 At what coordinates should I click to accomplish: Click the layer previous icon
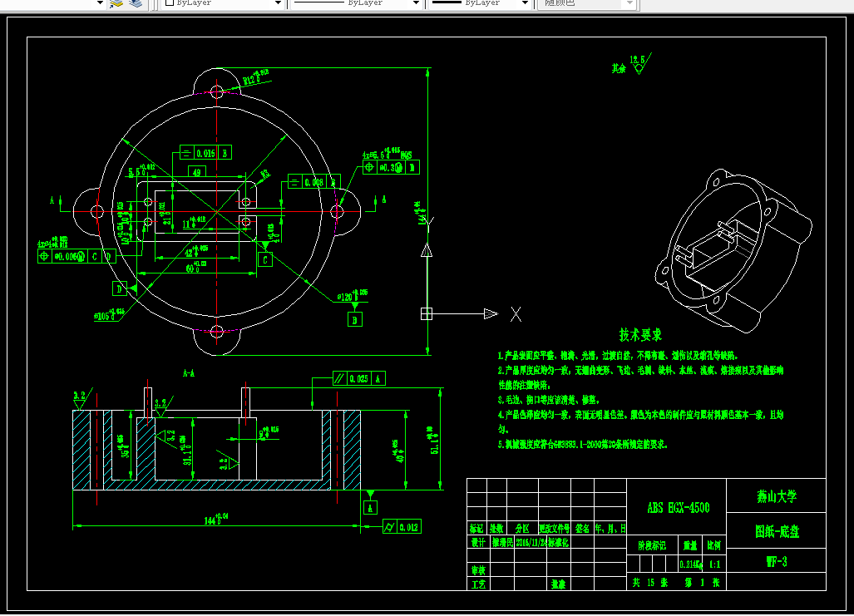click(135, 3)
